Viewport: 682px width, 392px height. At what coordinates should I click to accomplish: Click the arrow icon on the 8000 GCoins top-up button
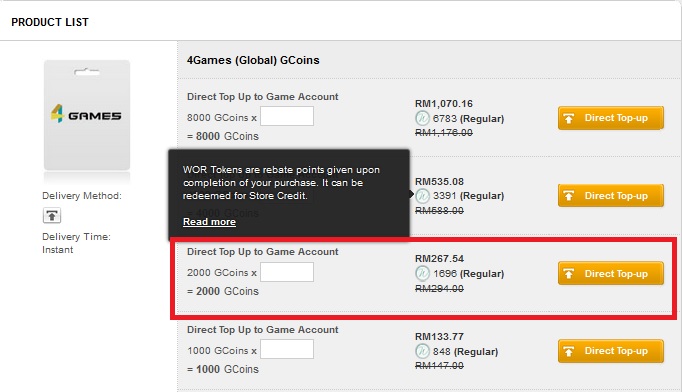coord(568,118)
